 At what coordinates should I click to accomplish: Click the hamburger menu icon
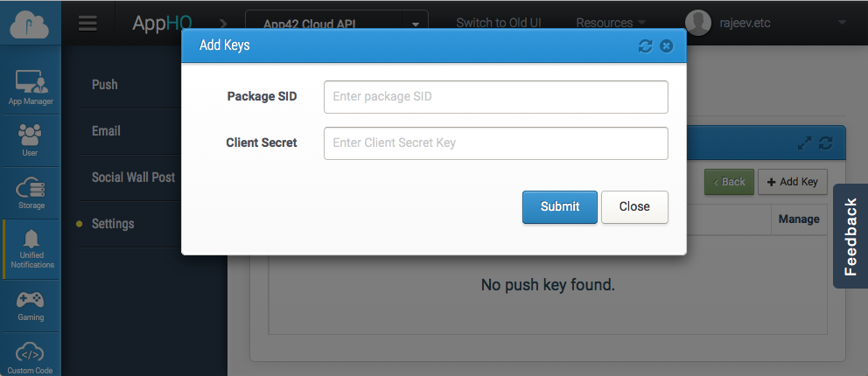87,24
